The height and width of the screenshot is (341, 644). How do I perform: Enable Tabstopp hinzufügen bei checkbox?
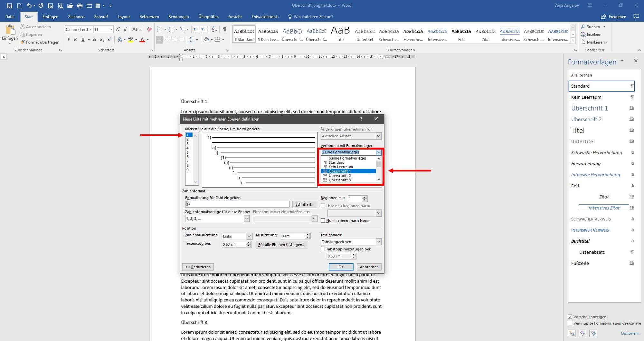tap(323, 249)
